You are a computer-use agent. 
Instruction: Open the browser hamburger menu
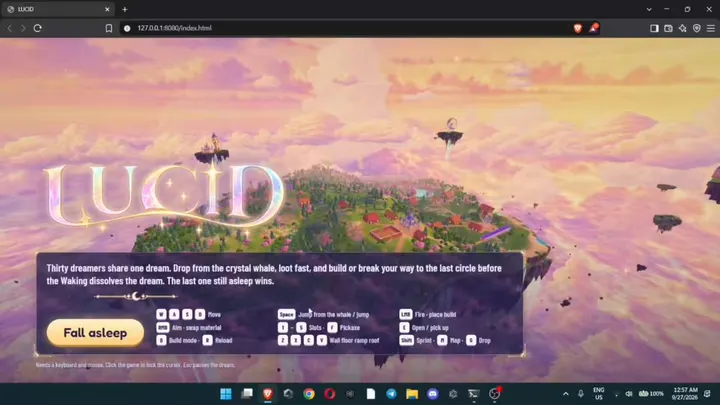711,28
